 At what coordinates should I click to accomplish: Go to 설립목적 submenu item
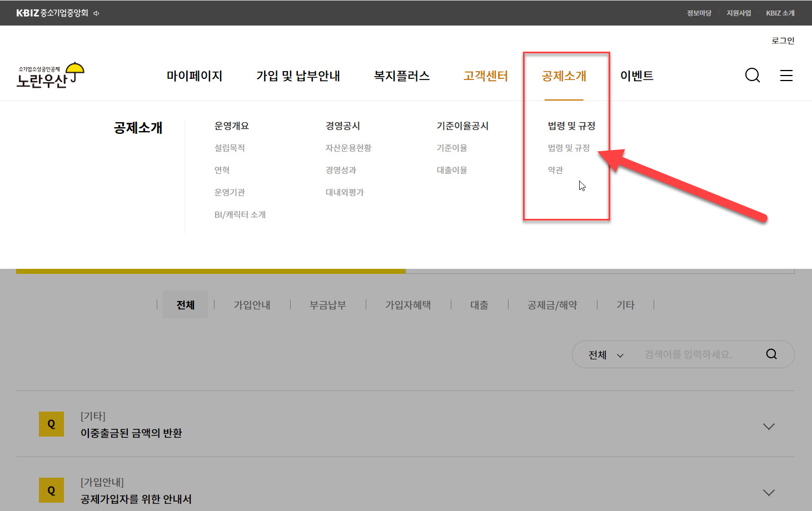click(x=230, y=148)
